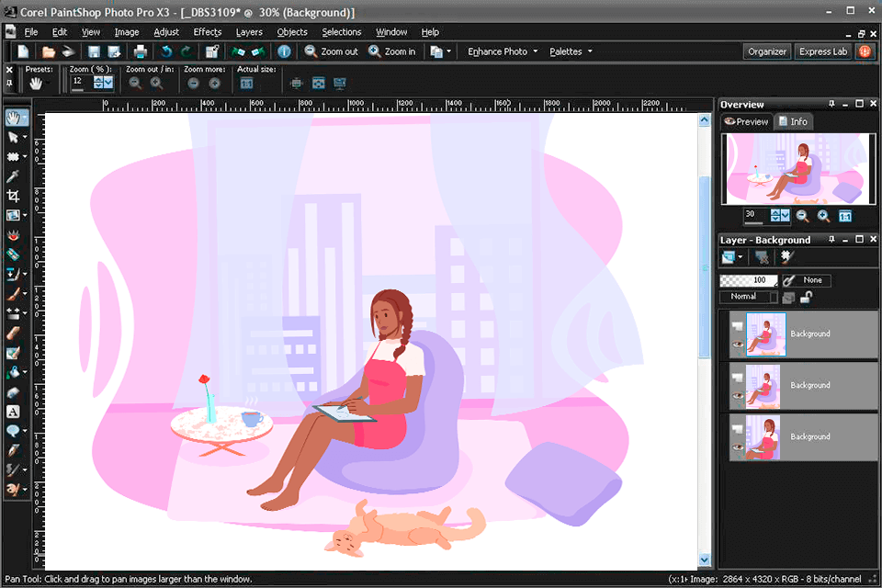Click the Print icon in the toolbar
This screenshot has width=882, height=588.
point(141,51)
